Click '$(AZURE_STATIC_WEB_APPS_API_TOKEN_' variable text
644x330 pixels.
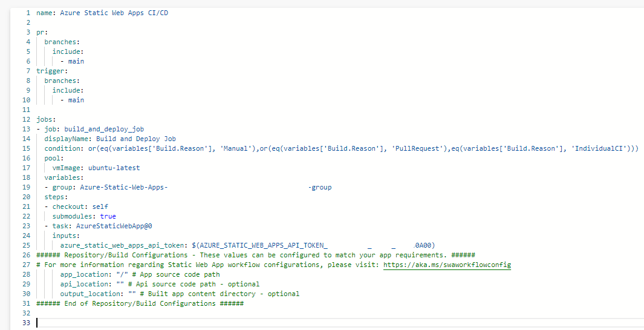259,245
